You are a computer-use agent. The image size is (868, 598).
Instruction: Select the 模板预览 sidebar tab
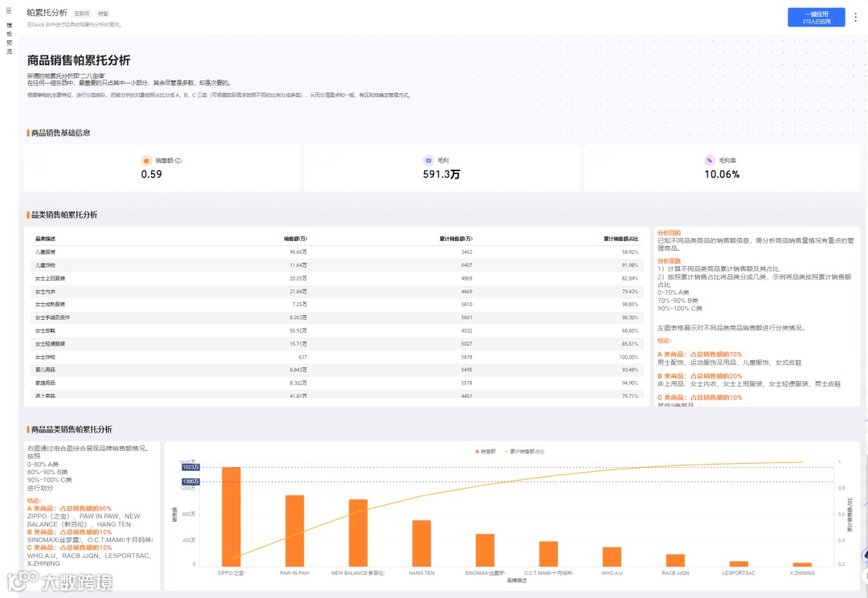(x=9, y=39)
